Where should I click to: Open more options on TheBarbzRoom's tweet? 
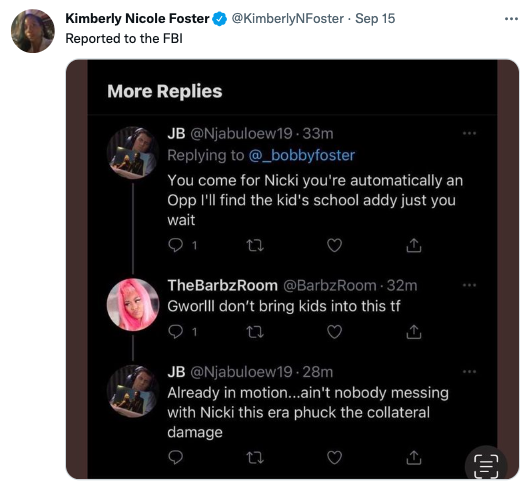(x=469, y=285)
